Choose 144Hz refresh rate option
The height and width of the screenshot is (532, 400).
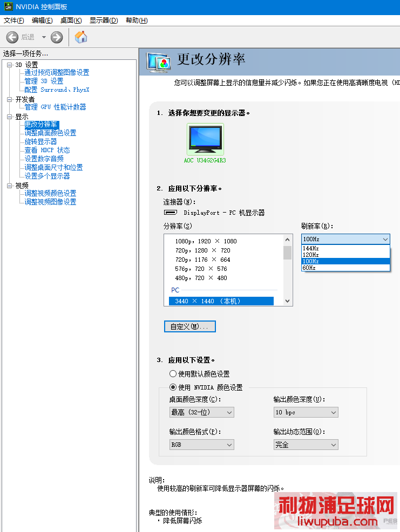point(345,248)
